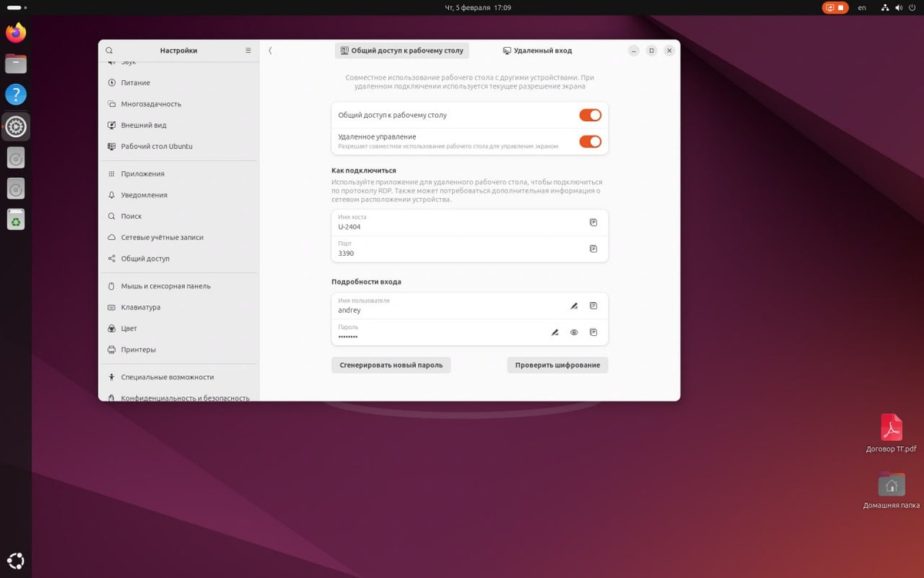Viewport: 924px width, 578px height.
Task: Click the Пароль field row
Action: (x=470, y=332)
